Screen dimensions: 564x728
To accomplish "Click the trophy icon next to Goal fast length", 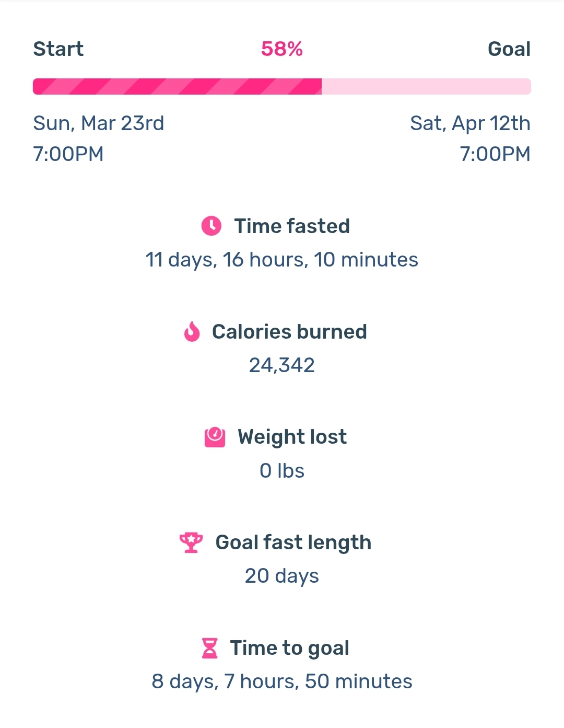I will [191, 542].
